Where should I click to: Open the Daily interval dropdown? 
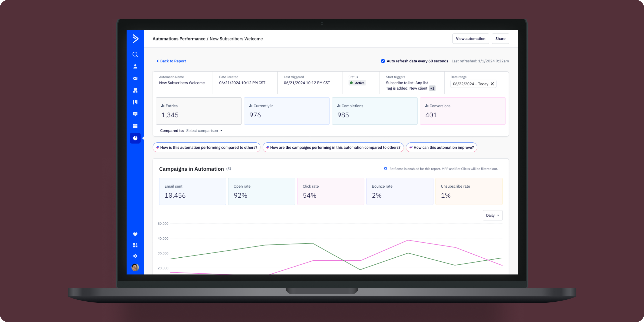click(x=492, y=215)
